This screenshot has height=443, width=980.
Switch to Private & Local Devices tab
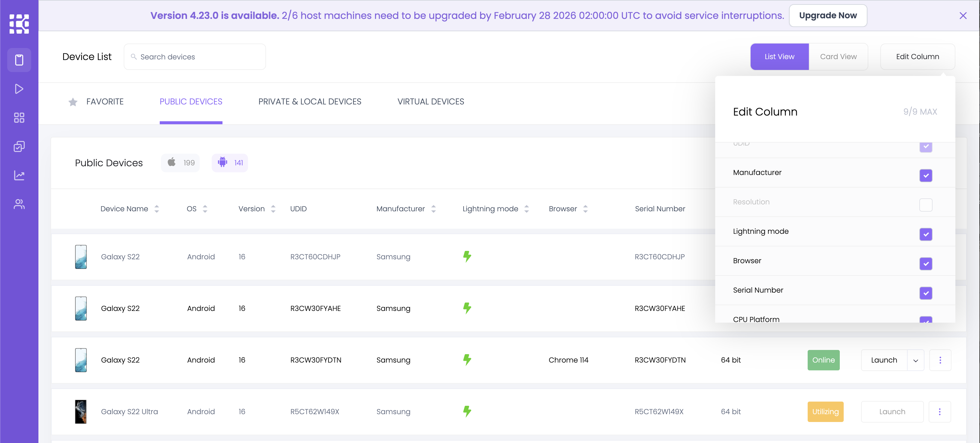tap(310, 101)
